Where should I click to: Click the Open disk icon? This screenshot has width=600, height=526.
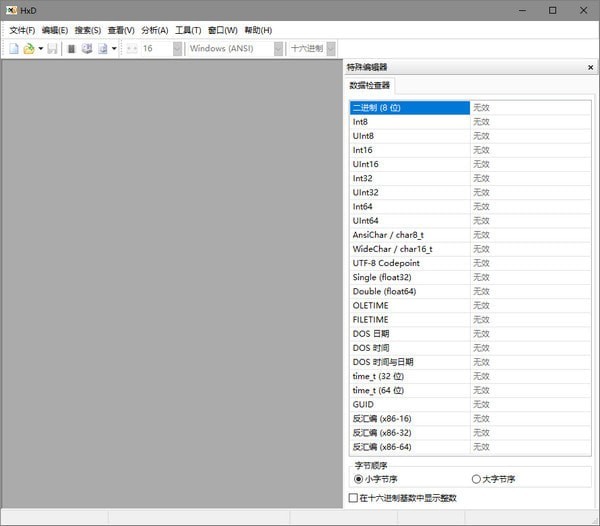(87, 48)
